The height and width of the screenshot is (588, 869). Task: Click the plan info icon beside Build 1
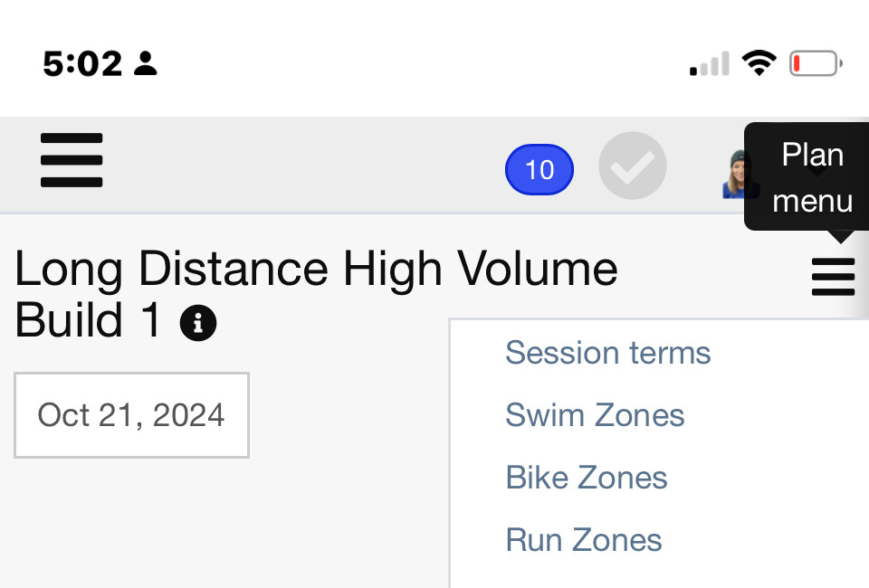(x=198, y=323)
